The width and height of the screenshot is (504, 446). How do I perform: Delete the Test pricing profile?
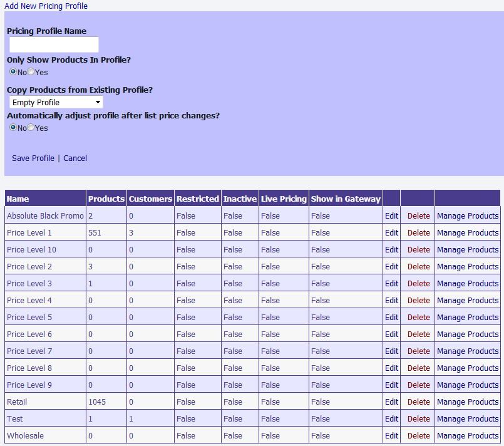[x=418, y=419]
